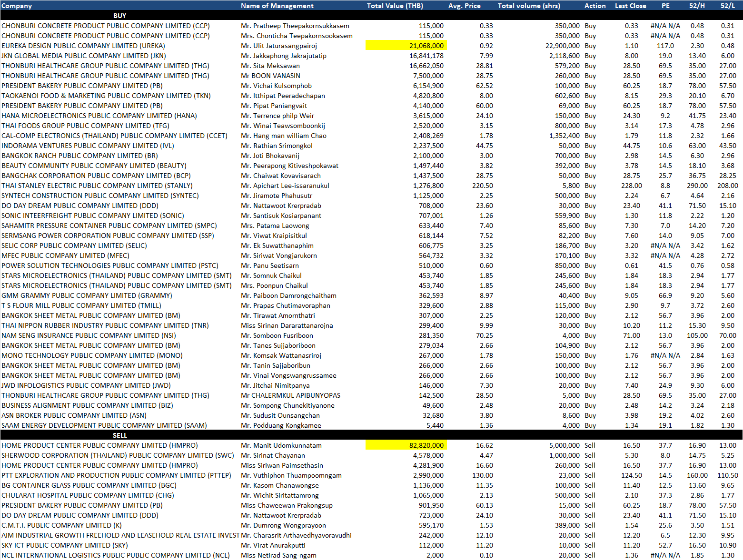Click Mr. Ulit Jaturasangpairoj cell
Image resolution: width=743 pixels, height=560 pixels.
[279, 46]
